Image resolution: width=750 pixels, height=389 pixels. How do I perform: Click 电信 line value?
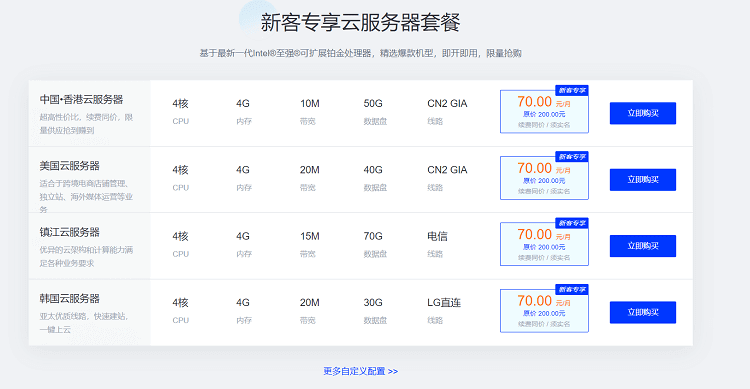[437, 236]
